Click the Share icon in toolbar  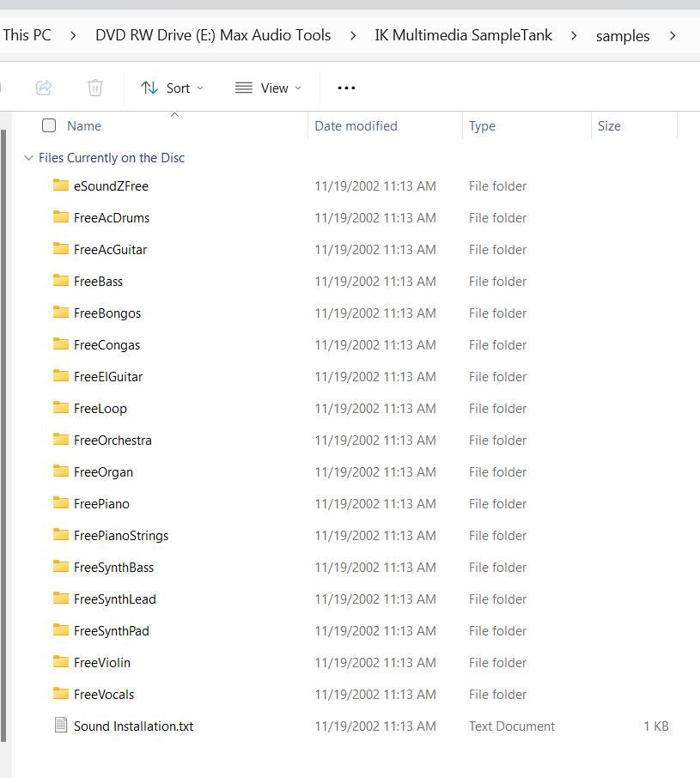(44, 88)
